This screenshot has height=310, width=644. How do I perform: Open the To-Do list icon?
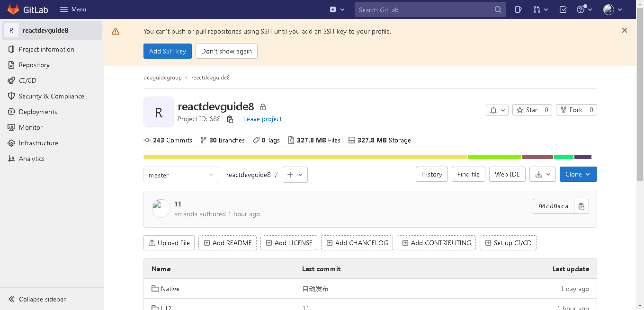[x=563, y=9]
